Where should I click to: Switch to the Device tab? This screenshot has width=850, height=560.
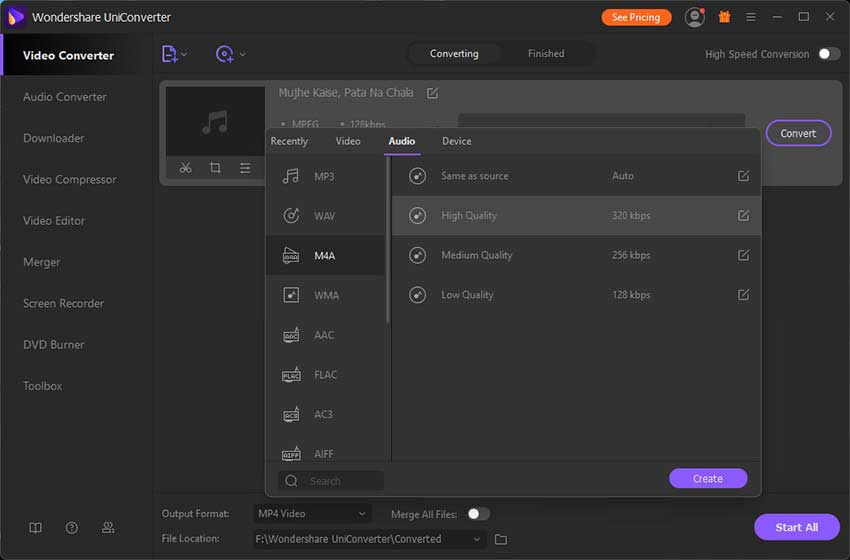click(456, 141)
